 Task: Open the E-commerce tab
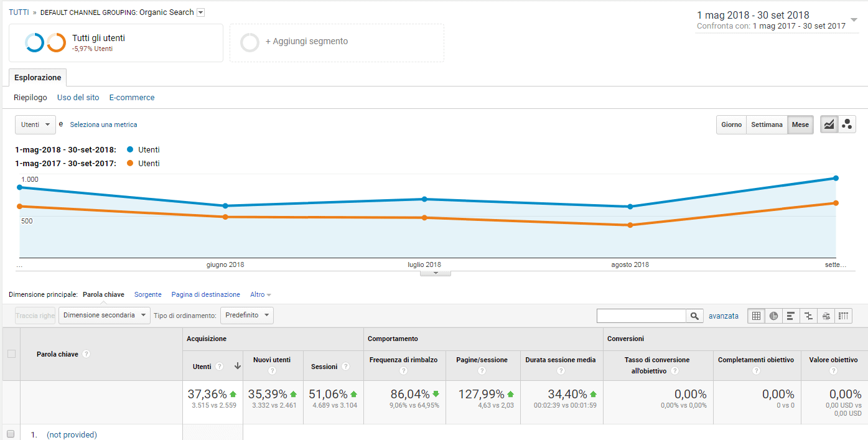click(x=132, y=98)
